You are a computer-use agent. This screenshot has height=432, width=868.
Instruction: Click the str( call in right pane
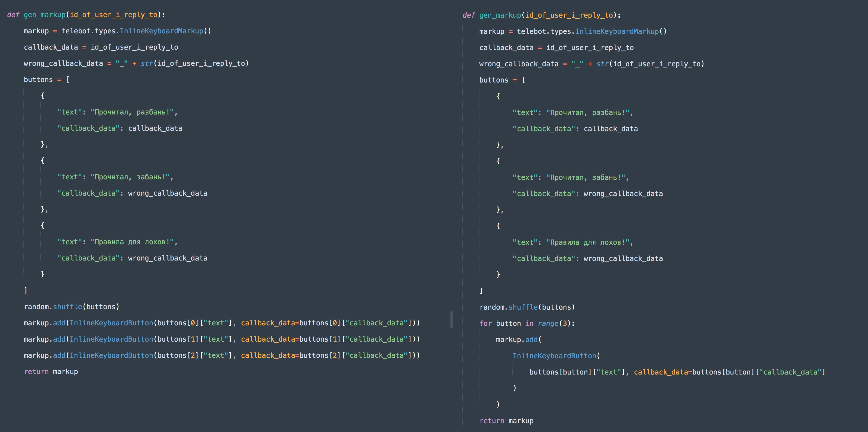(x=604, y=64)
